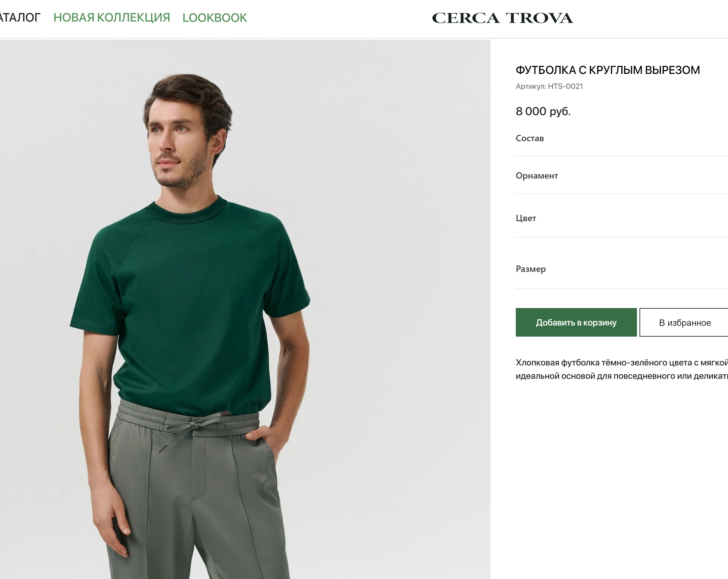Open the LOOKBOOK page
Screen dimensions: 728x579
coord(215,17)
